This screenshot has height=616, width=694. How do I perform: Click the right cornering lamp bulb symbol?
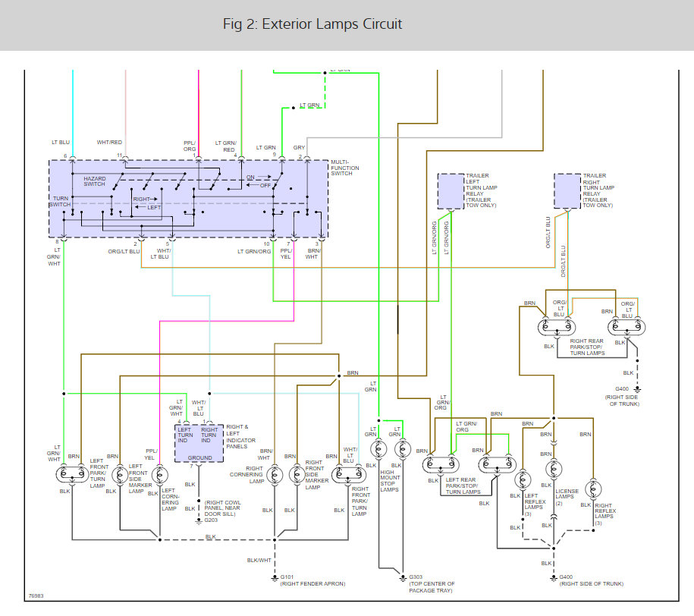(x=275, y=475)
